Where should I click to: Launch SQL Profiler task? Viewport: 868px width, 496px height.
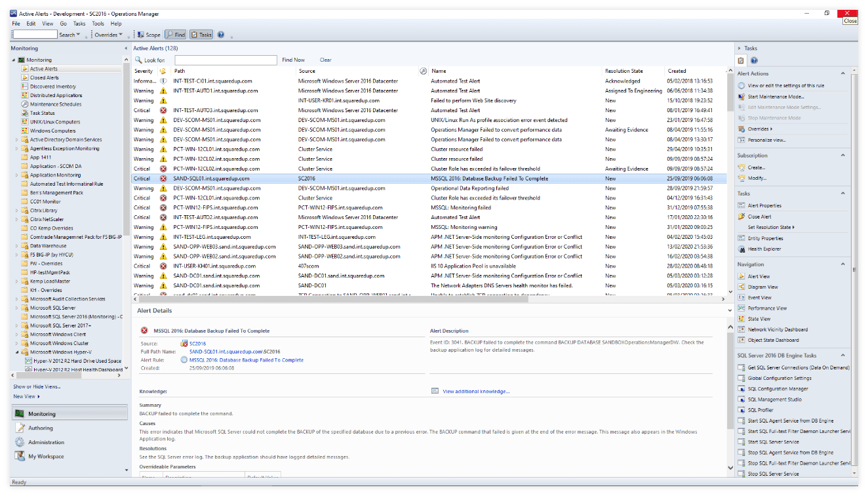760,410
